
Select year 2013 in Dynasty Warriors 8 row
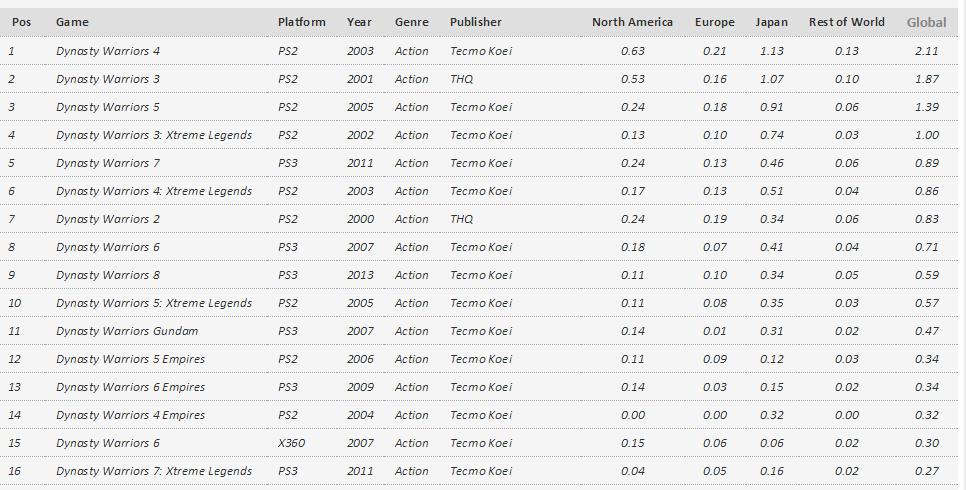360,276
